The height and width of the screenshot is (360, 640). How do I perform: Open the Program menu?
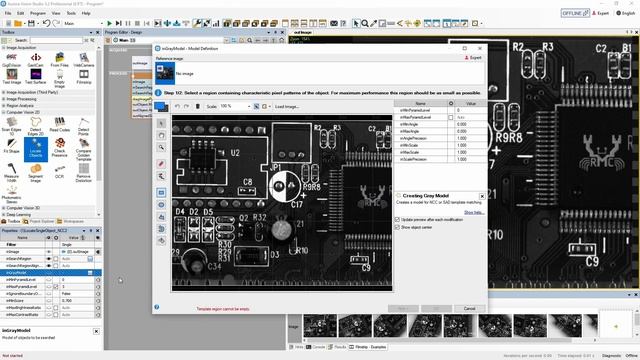38,13
